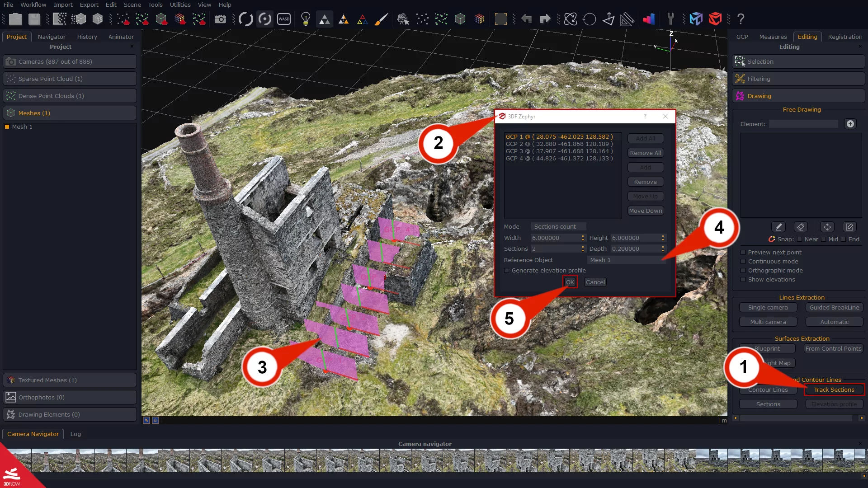Expand the Dense Point Clouds (1) section
The image size is (868, 488).
point(70,96)
